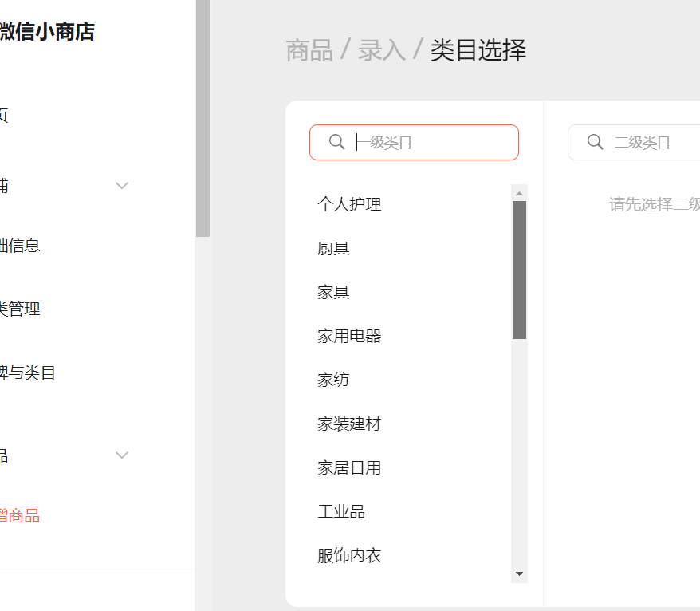Click the 商品 breadcrumb link

tap(309, 50)
